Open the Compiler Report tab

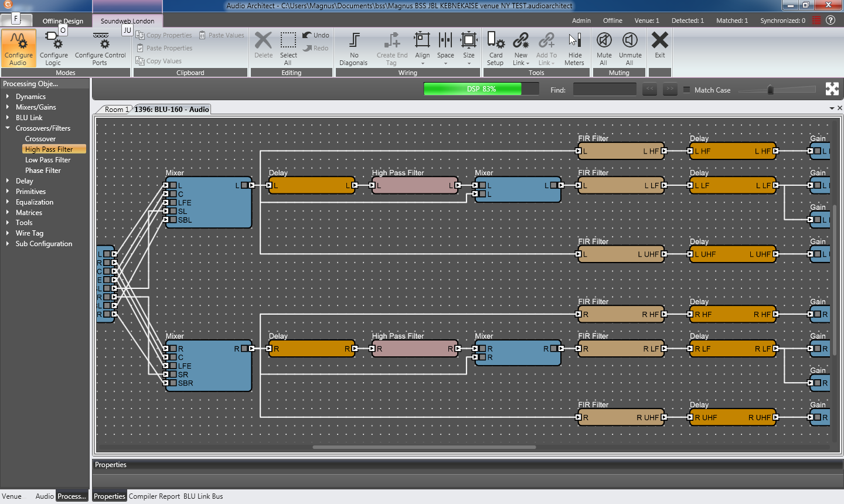click(154, 496)
